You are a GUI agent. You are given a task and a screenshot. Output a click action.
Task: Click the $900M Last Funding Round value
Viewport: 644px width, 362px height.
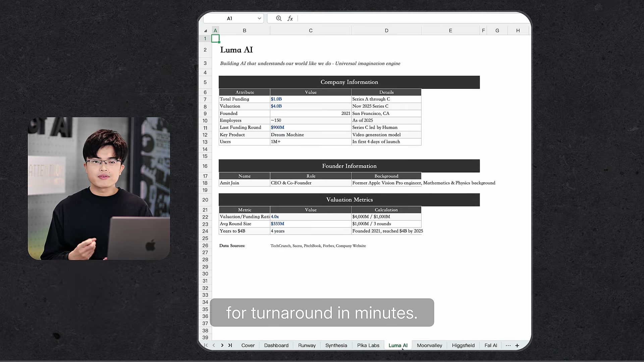311,127
